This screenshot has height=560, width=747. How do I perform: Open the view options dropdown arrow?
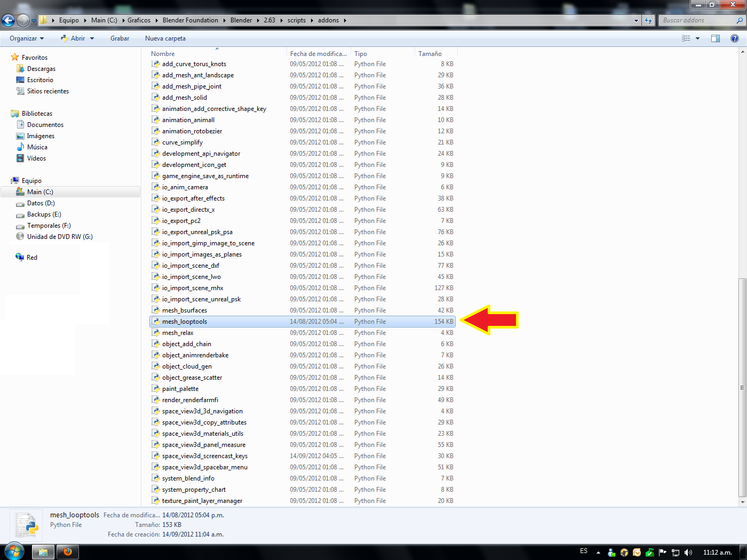[x=697, y=38]
